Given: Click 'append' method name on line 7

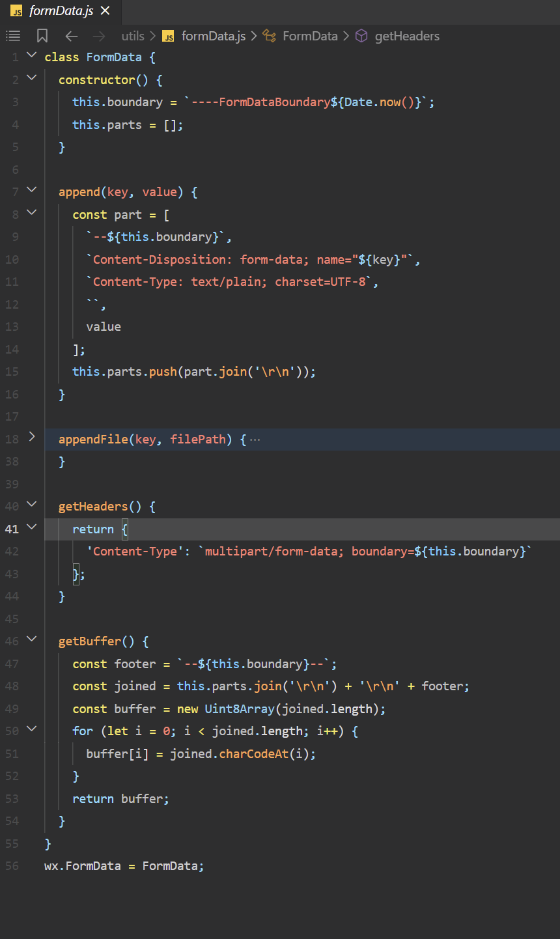Looking at the screenshot, I should 79,192.
